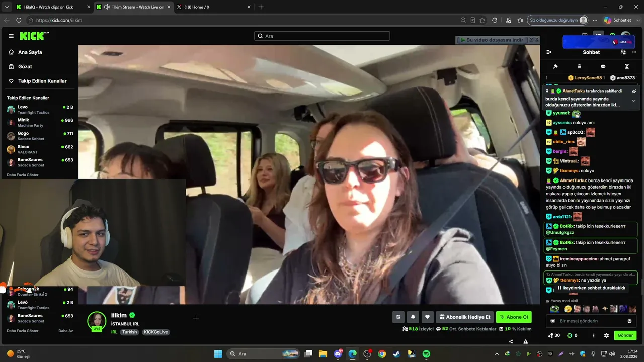
Task: Open the chat moderation hammer tool
Action: [555, 66]
